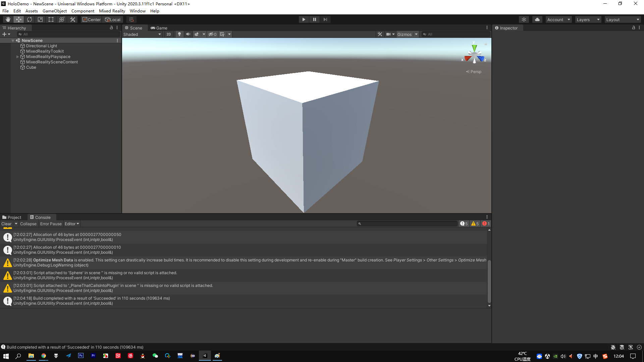644x362 pixels.
Task: Toggle 2D view mode
Action: pyautogui.click(x=168, y=34)
